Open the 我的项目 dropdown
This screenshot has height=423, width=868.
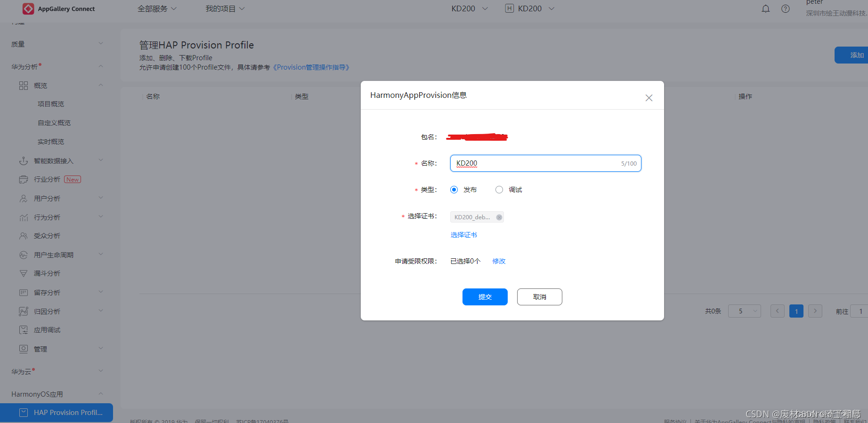click(225, 8)
